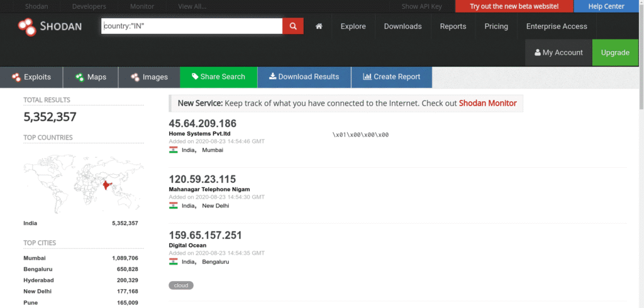Open the Help Center
644x308 pixels.
point(606,6)
